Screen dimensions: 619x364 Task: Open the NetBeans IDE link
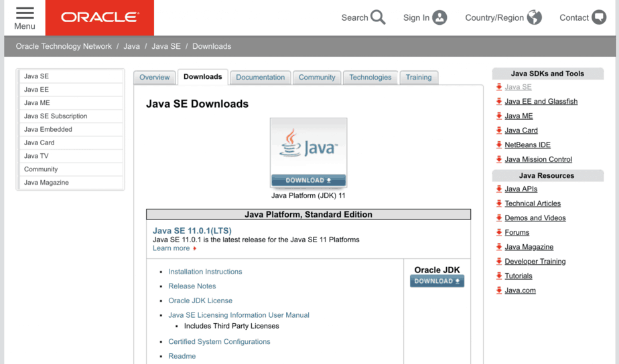pyautogui.click(x=527, y=145)
